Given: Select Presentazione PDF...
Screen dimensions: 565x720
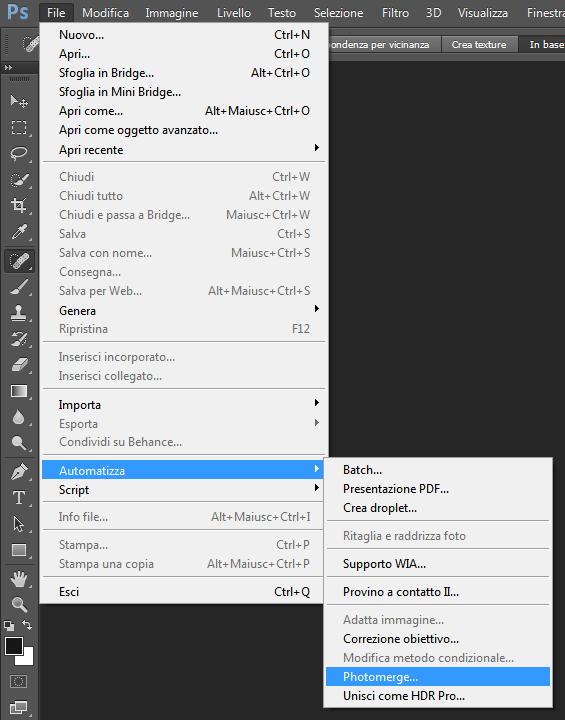Looking at the screenshot, I should pos(438,489).
